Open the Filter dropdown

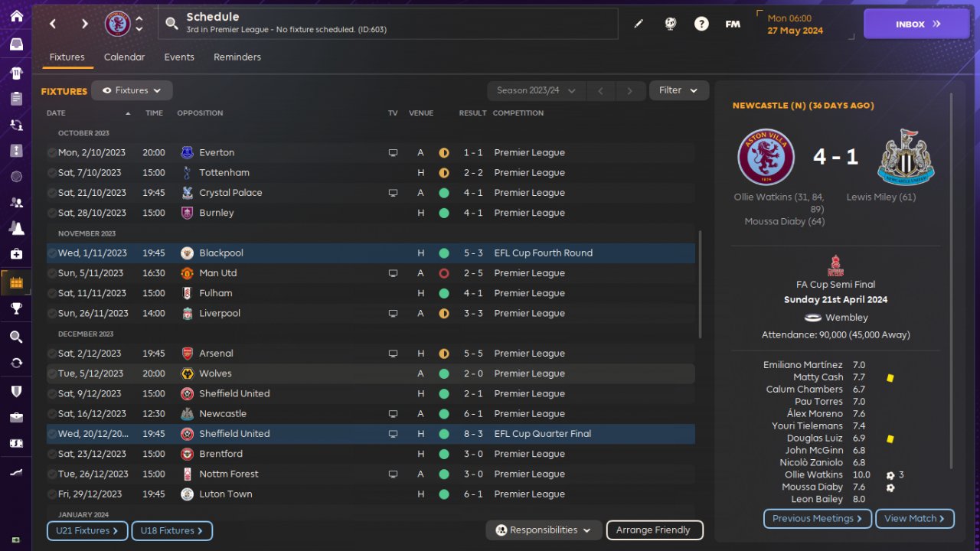tap(678, 90)
